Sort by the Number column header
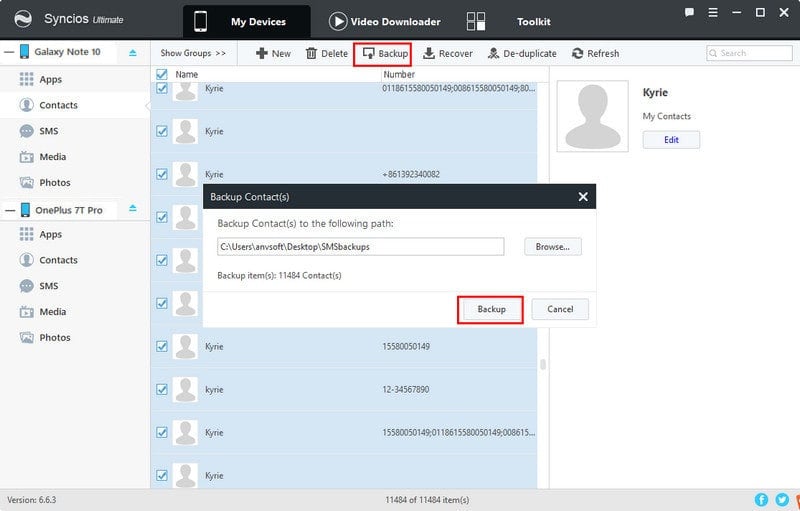The width and height of the screenshot is (800, 511). click(x=399, y=74)
